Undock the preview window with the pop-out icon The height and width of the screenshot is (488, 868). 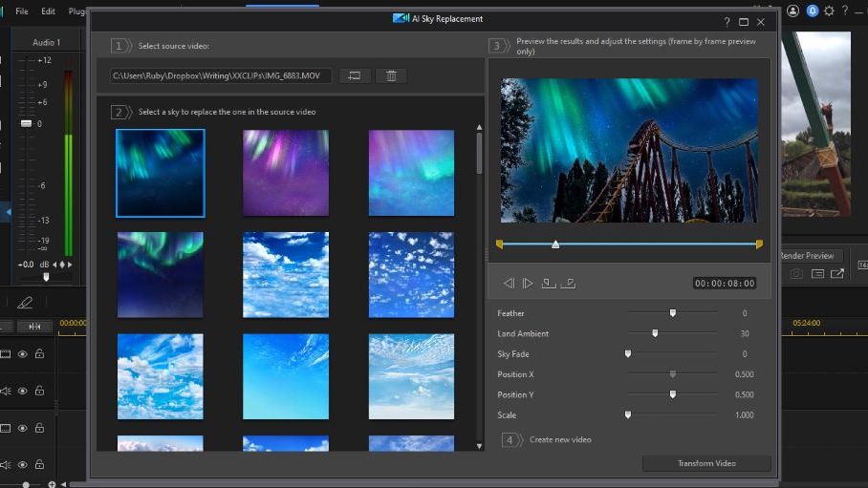pyautogui.click(x=837, y=273)
